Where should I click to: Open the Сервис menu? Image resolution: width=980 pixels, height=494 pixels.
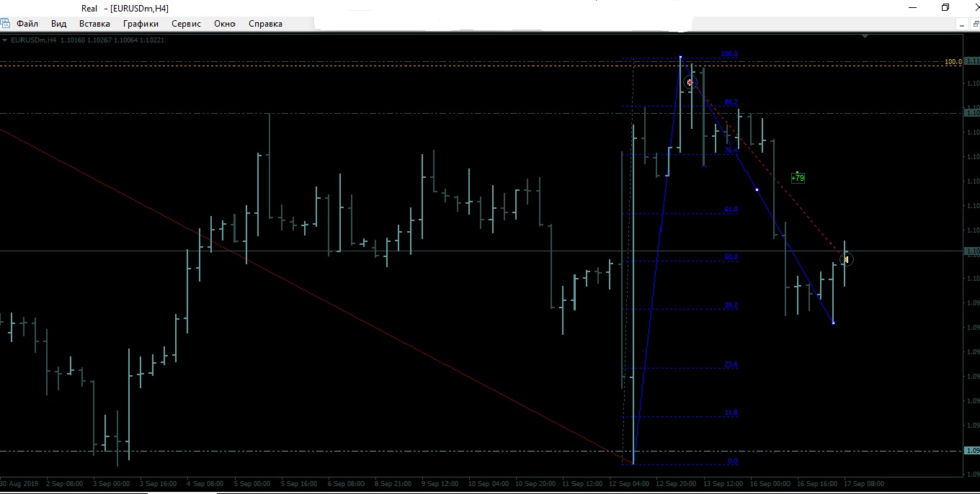click(186, 24)
